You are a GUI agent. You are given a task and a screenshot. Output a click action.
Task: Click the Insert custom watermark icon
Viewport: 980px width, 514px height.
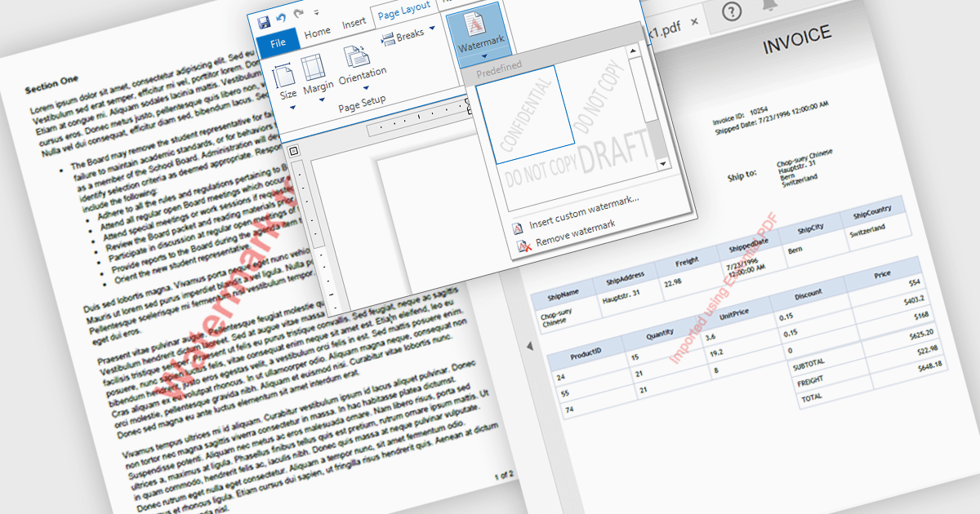click(516, 228)
